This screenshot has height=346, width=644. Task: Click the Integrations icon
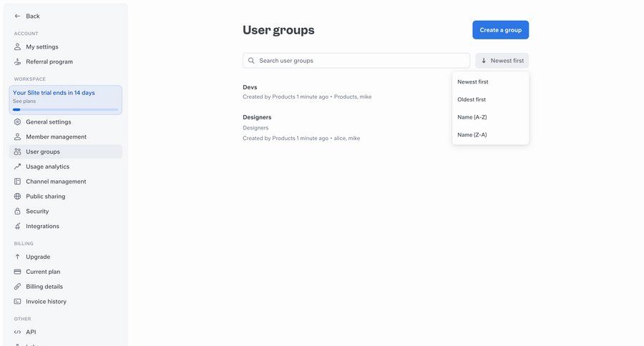(18, 227)
